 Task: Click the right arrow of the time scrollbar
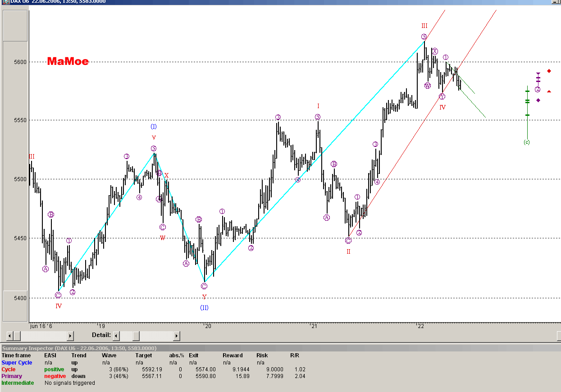point(70,336)
